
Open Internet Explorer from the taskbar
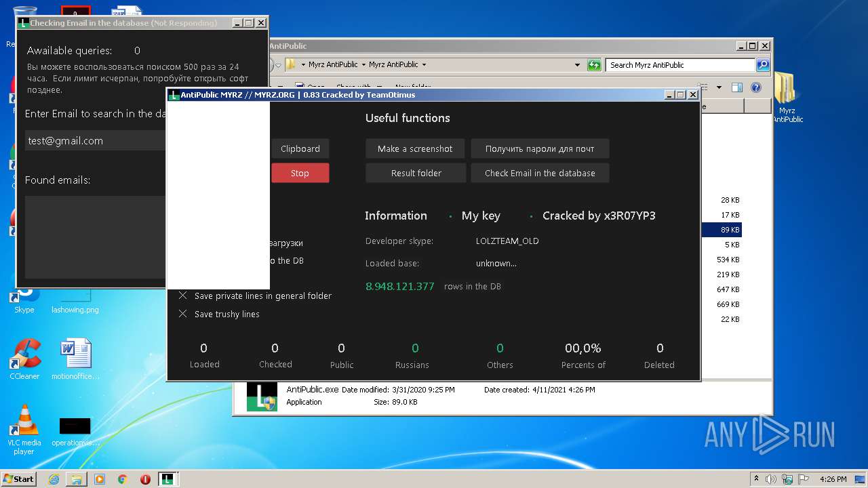[54, 479]
